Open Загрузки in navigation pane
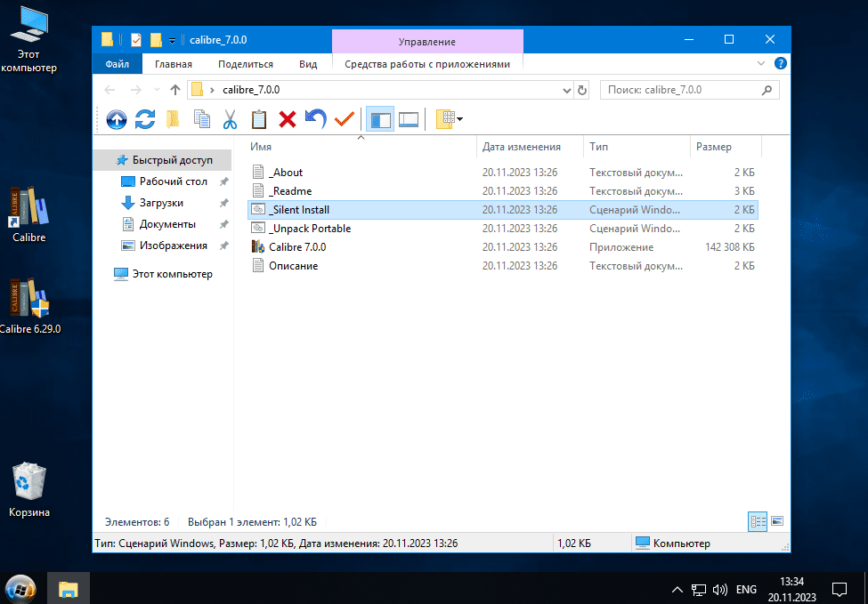 pyautogui.click(x=163, y=203)
